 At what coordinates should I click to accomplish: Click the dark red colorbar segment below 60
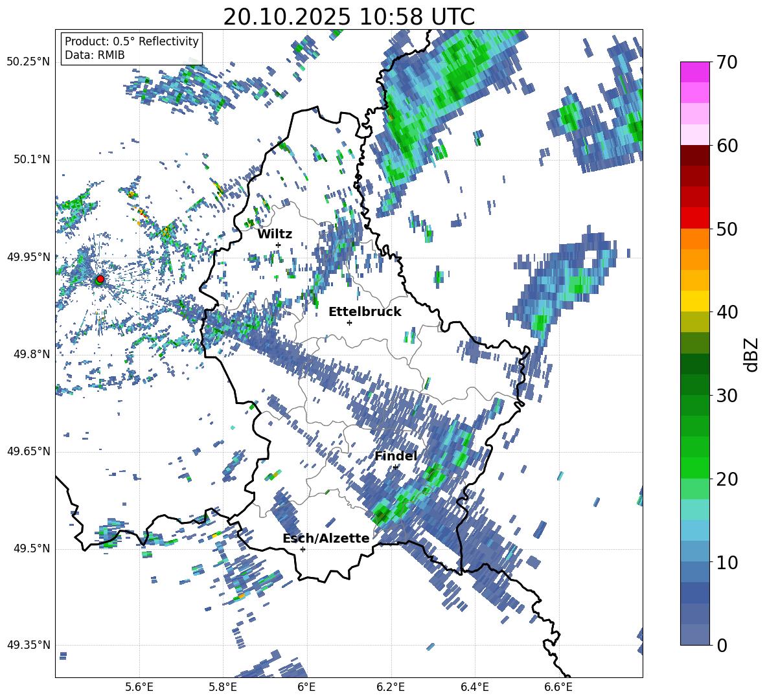point(694,155)
